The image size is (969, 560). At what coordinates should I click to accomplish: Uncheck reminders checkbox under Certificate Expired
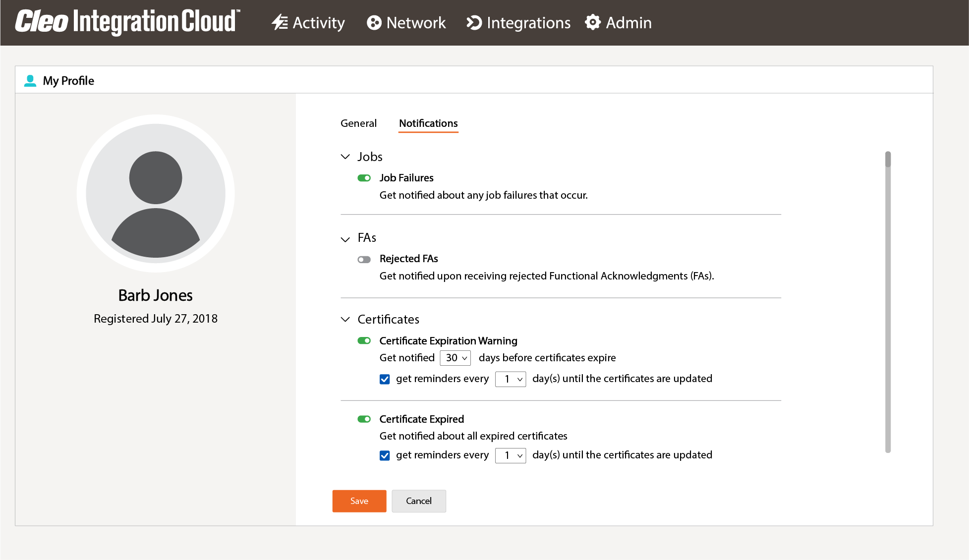385,455
